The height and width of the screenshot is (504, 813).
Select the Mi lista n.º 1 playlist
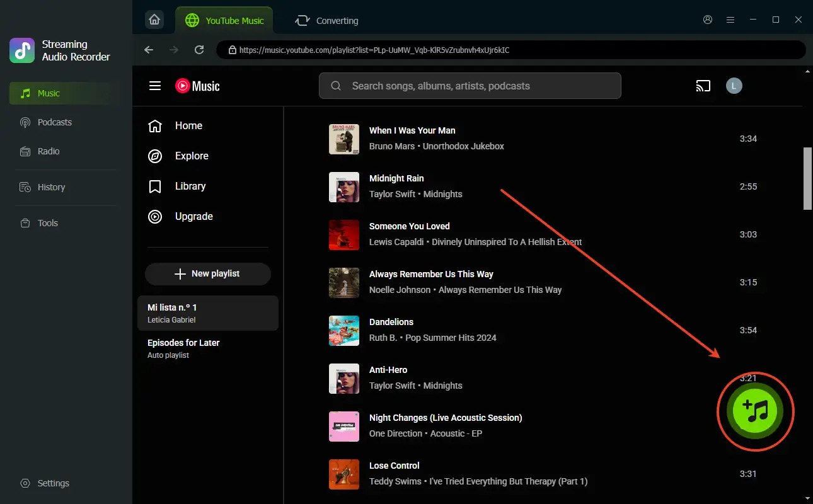click(208, 313)
